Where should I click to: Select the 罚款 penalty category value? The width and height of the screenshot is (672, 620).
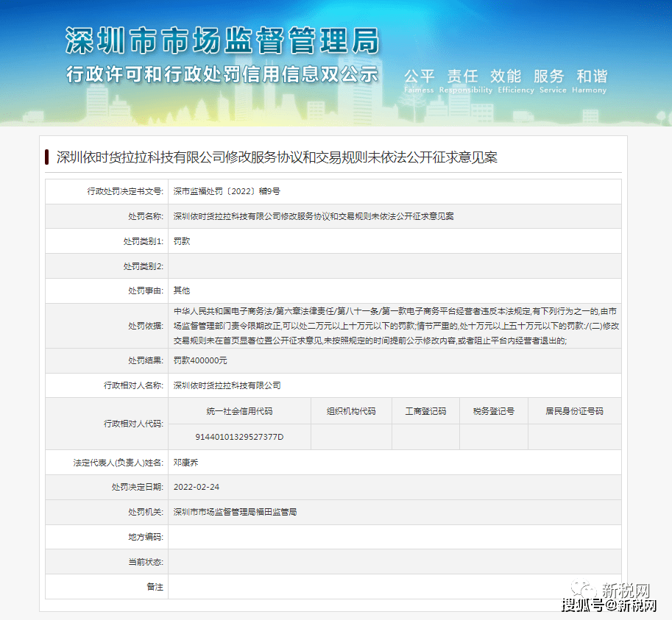[182, 241]
